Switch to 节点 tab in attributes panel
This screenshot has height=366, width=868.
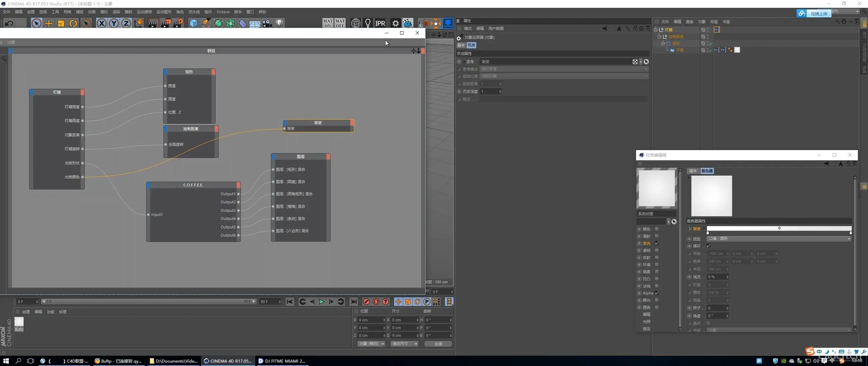click(471, 45)
